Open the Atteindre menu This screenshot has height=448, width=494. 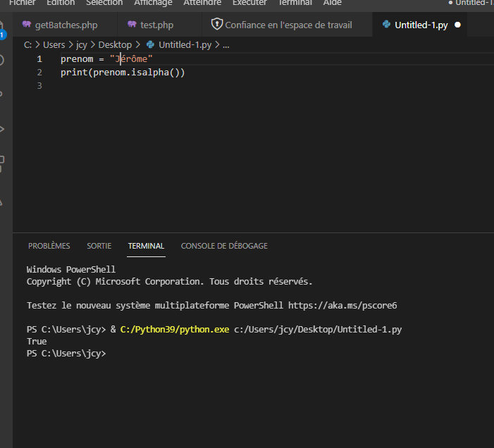202,3
